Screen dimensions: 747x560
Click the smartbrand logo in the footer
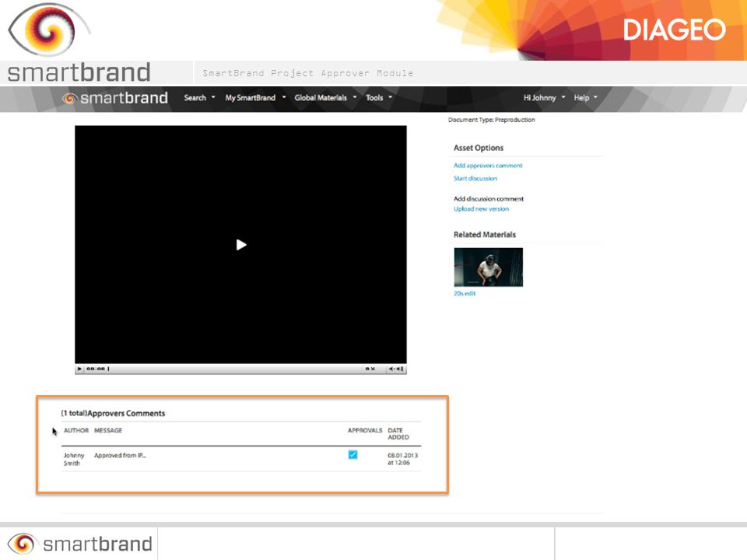pos(79,544)
